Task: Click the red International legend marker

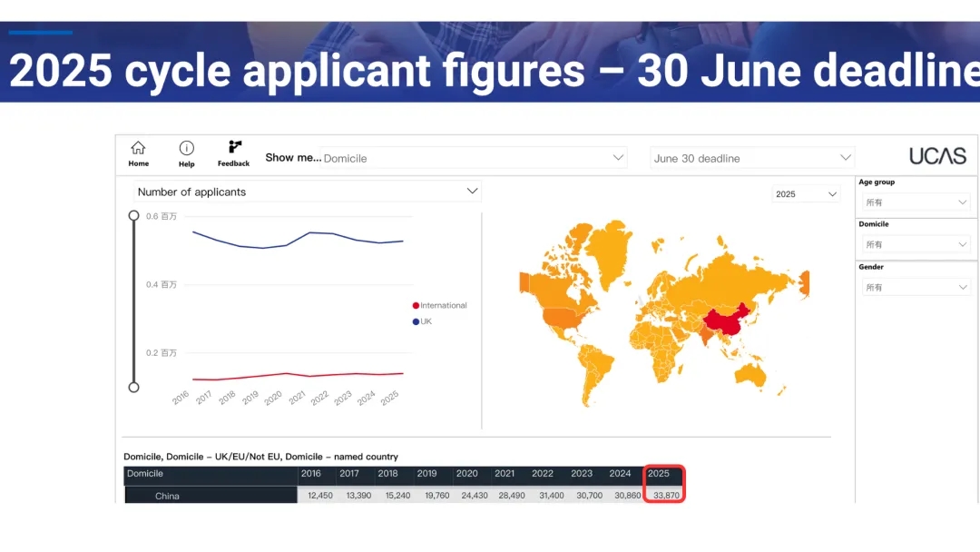Action: click(x=416, y=306)
